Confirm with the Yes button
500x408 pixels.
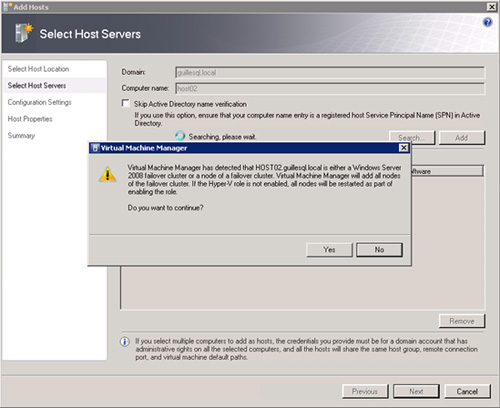click(329, 250)
